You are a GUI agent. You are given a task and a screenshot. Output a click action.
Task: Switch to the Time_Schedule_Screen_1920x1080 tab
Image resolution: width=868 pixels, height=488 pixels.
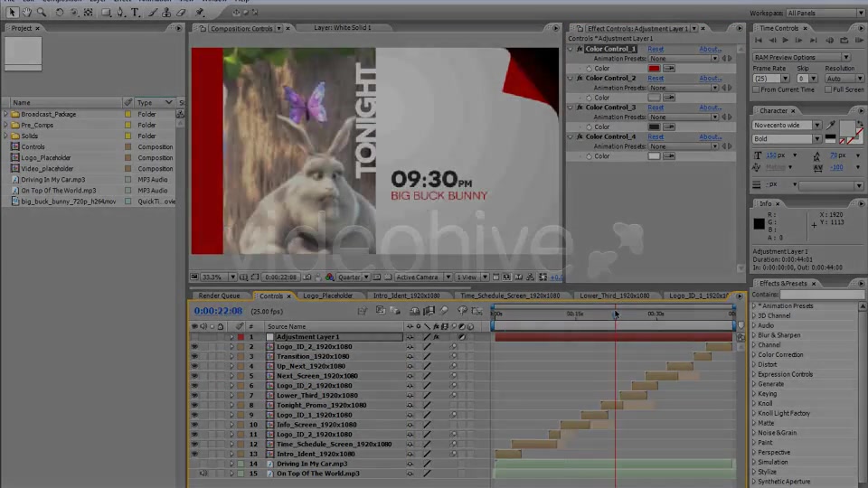pyautogui.click(x=510, y=296)
